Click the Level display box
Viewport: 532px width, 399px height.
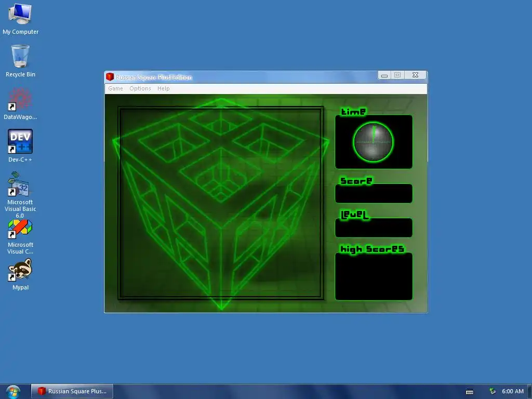click(374, 228)
